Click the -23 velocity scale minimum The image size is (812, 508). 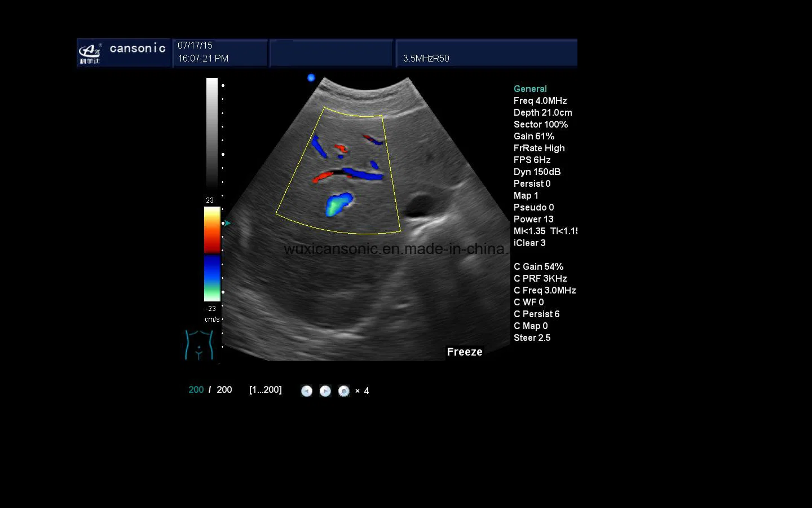210,309
